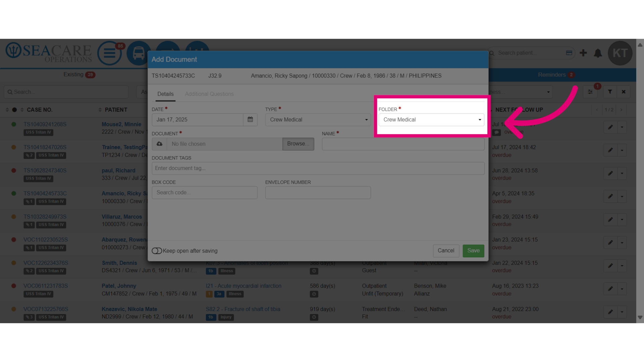Click the Browse... file button

tap(298, 144)
